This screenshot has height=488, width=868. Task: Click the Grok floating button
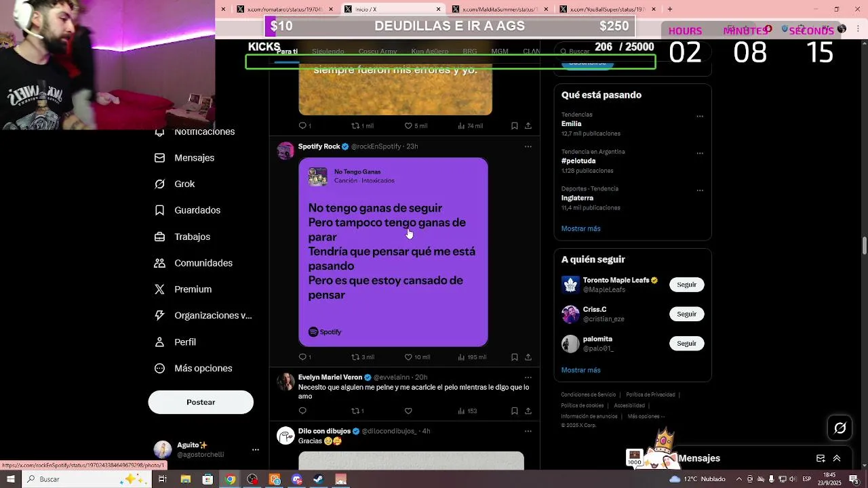840,428
